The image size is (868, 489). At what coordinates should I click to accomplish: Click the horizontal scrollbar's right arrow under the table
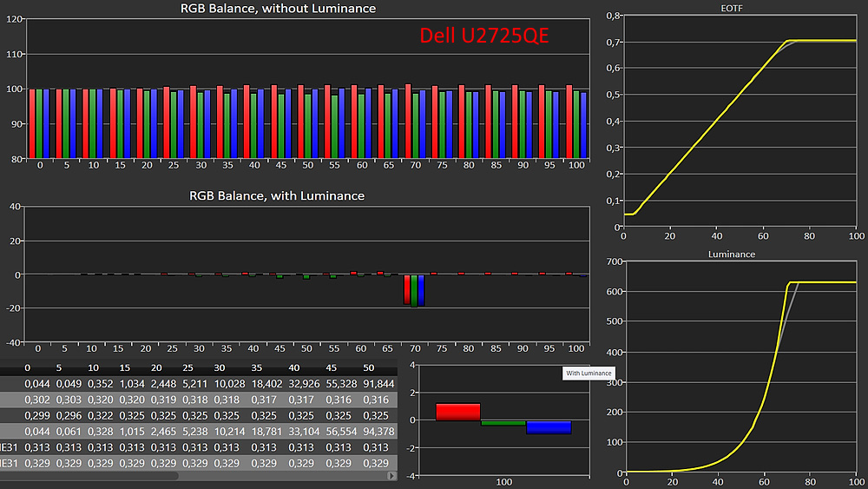392,476
